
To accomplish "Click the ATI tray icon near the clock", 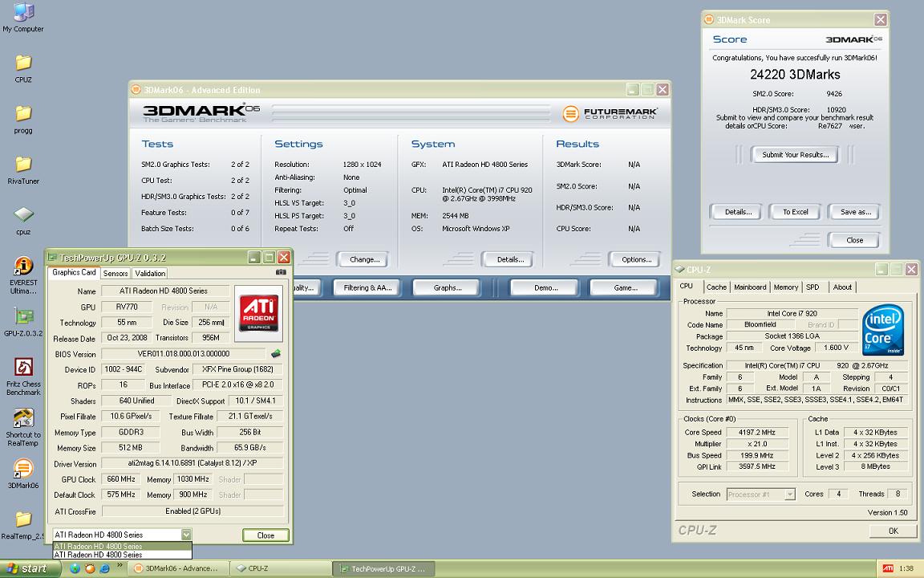I will coord(887,568).
